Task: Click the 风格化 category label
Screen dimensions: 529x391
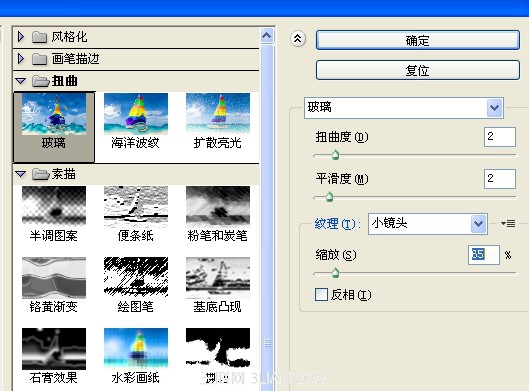Action: click(69, 37)
